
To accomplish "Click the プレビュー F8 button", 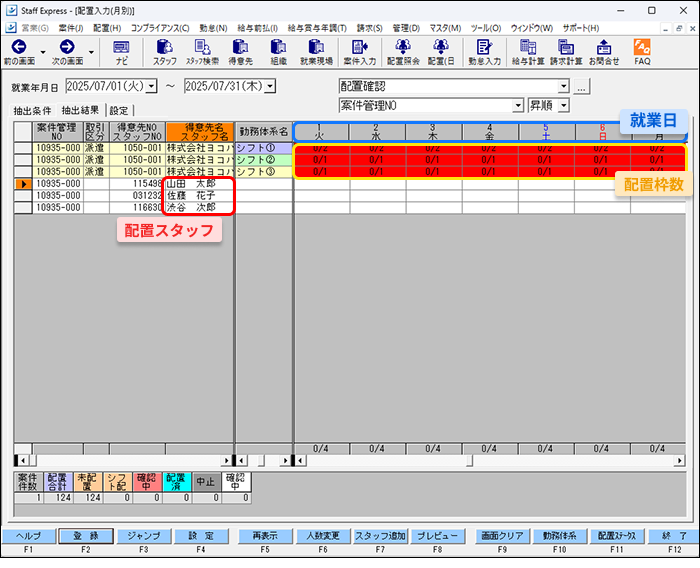I will coord(438,536).
